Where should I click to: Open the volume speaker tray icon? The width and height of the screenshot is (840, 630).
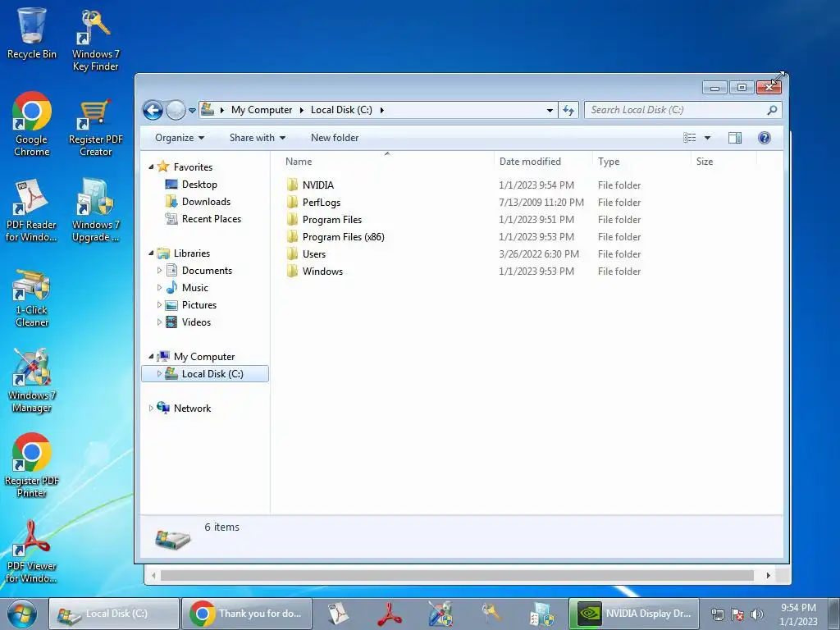click(x=757, y=614)
